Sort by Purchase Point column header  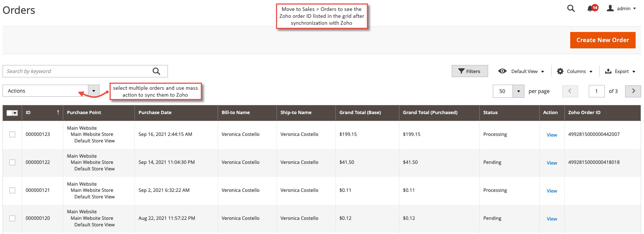[99, 113]
